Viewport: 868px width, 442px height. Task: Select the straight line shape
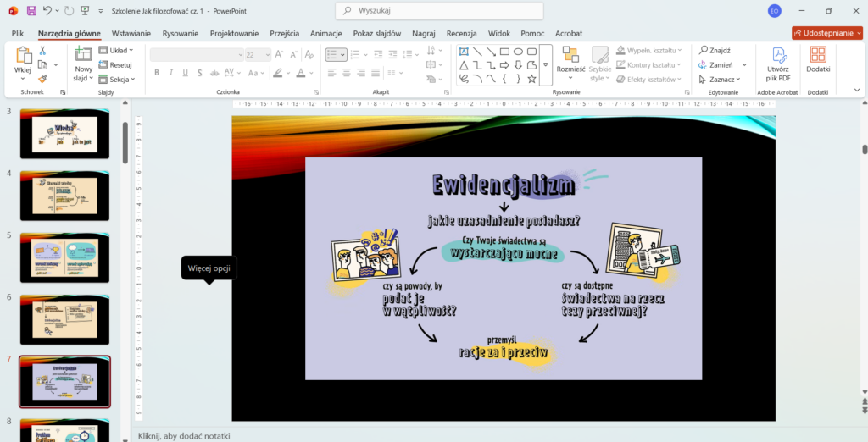pos(477,52)
